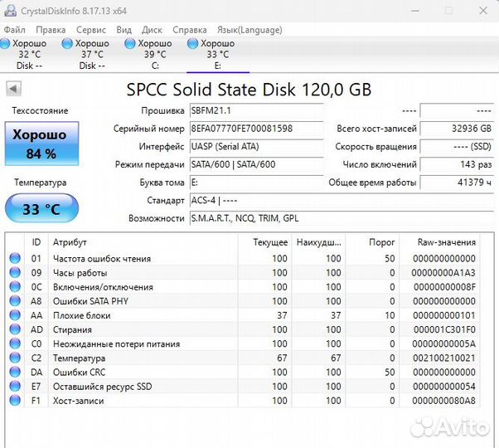The height and width of the screenshot is (448, 499).
Task: Click the ID column header
Action: tap(36, 242)
